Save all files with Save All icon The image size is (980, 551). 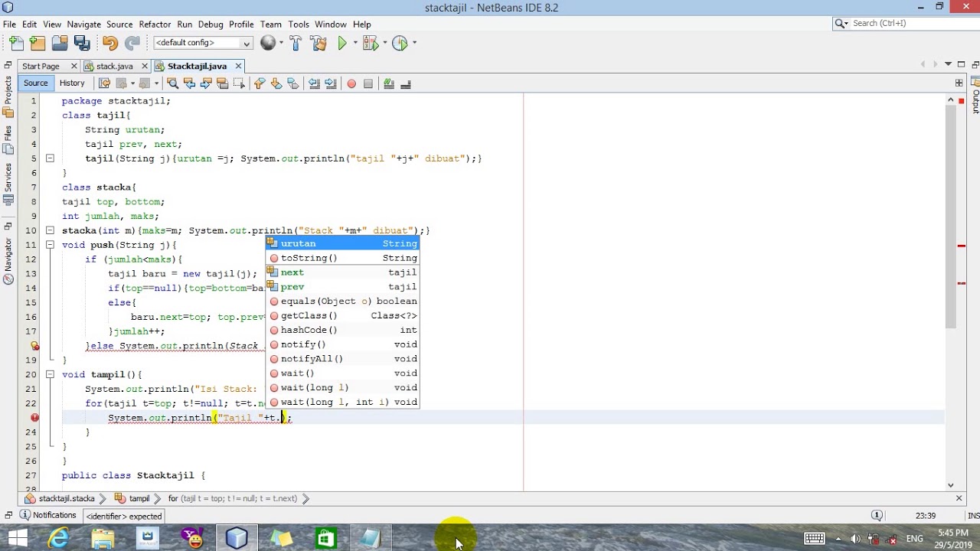82,44
